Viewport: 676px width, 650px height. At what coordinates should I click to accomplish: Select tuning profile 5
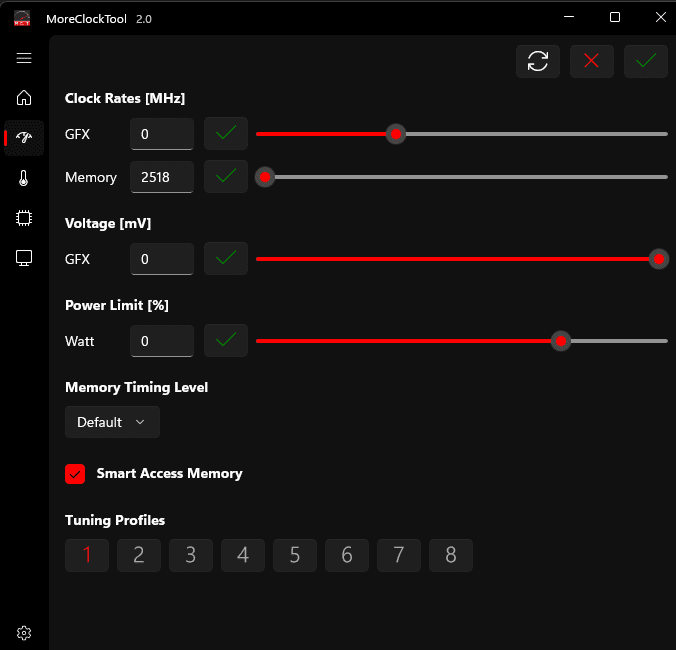tap(295, 555)
